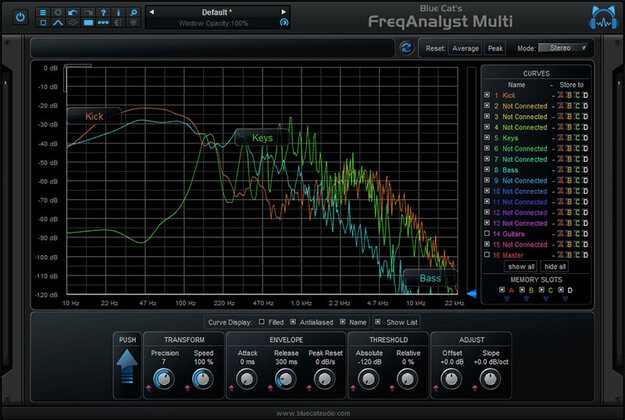Open the www.bluecataudio.com link
Screen dimensions: 625x420
[x=313, y=413]
